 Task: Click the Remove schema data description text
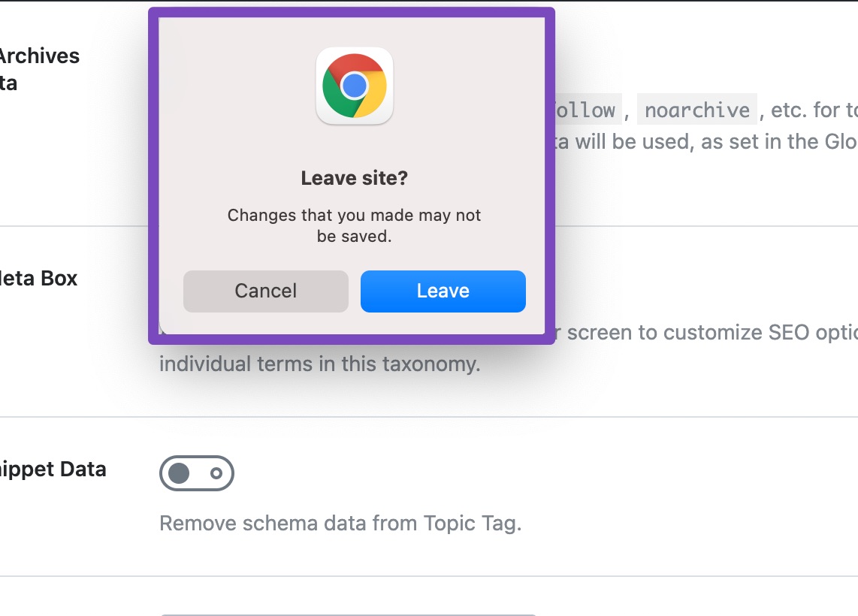(339, 522)
